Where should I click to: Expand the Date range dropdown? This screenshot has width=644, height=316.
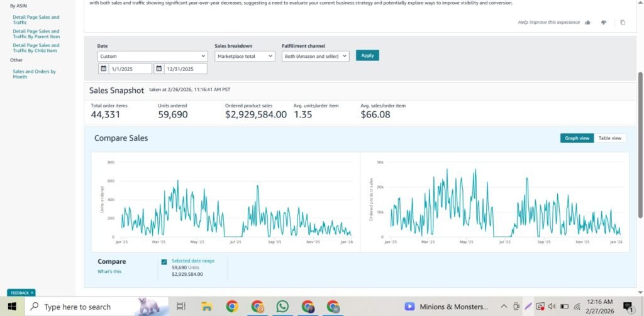[152, 56]
